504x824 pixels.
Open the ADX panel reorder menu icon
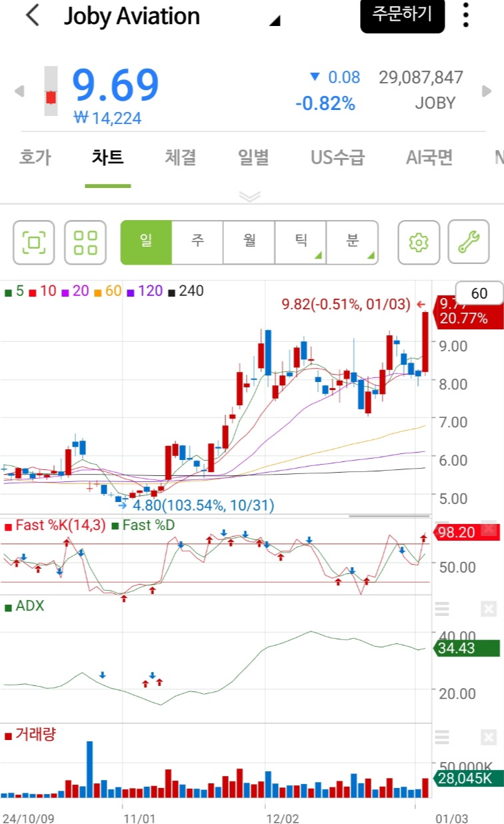(x=442, y=609)
